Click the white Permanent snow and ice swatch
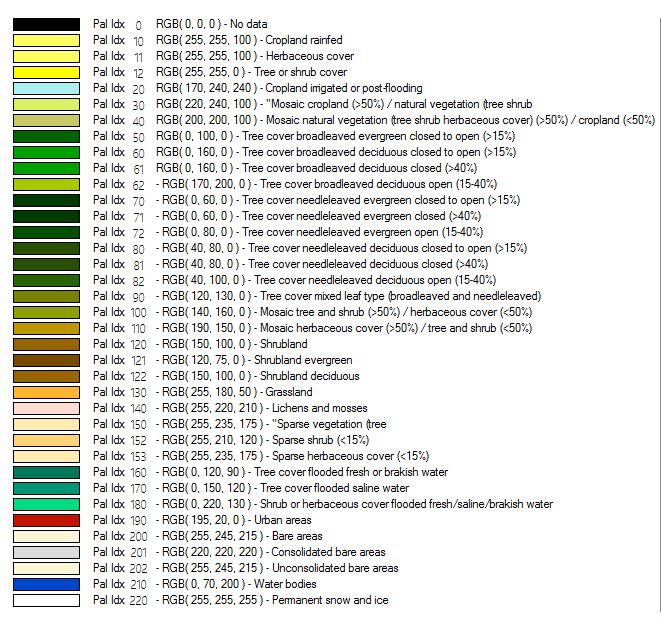661x625 pixels. pos(45,600)
